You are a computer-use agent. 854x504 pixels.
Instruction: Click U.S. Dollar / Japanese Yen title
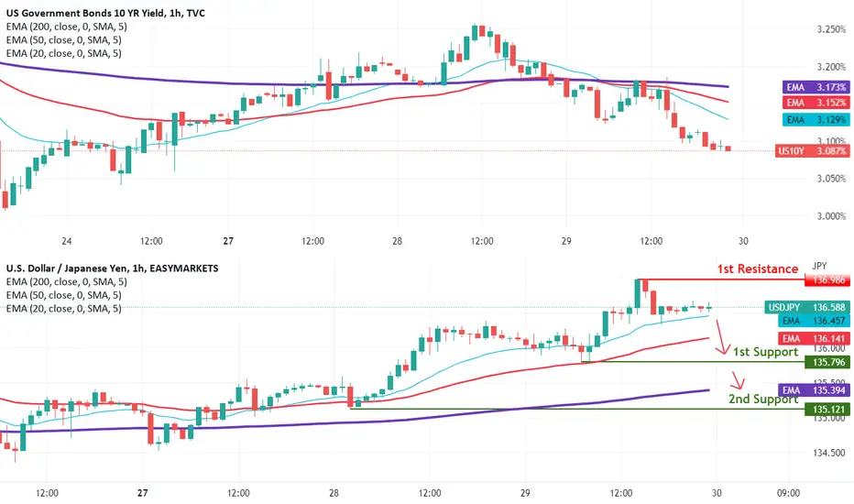tap(112, 268)
